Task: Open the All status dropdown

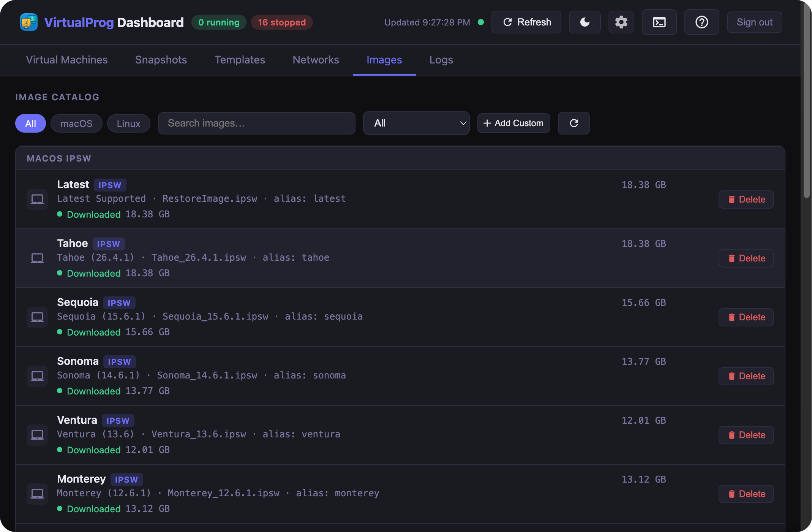Action: [416, 123]
